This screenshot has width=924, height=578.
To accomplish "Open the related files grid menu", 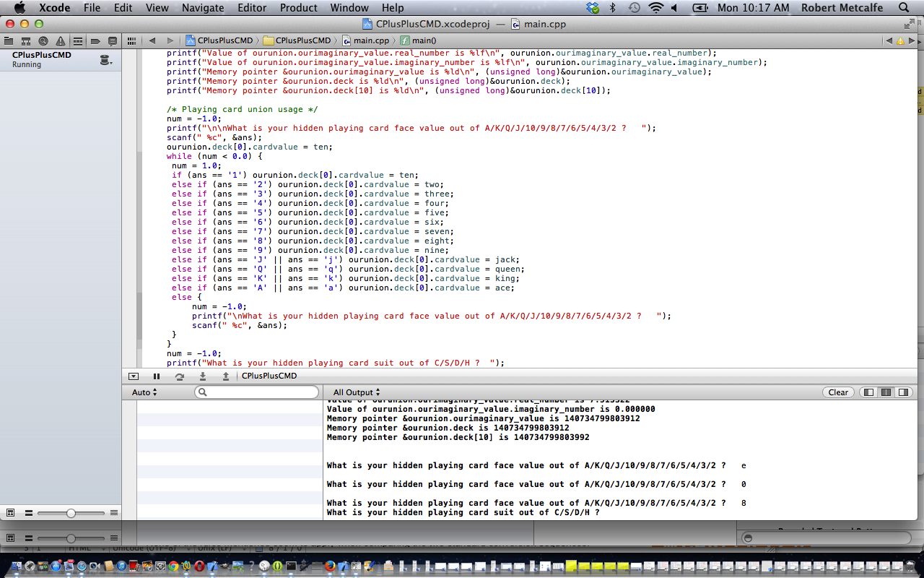I will click(x=131, y=40).
